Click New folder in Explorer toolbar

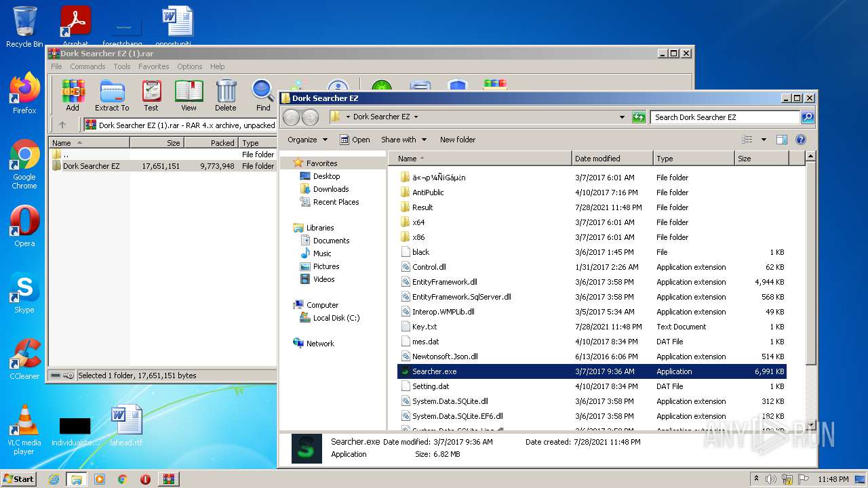point(458,140)
